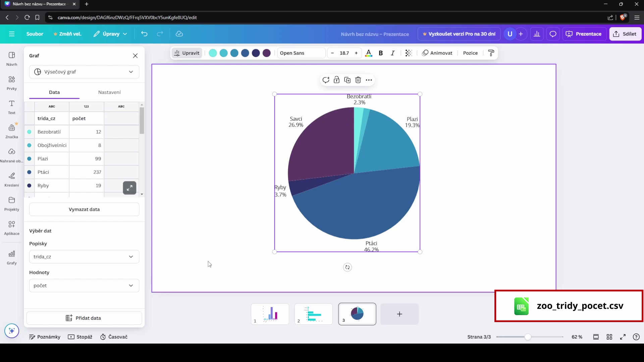Add a comment to the chart

coord(326,80)
